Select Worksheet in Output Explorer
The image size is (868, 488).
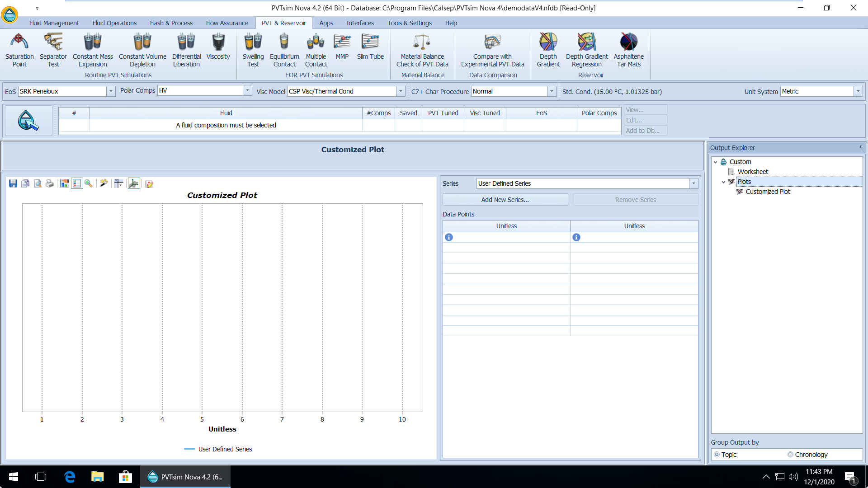click(x=753, y=172)
